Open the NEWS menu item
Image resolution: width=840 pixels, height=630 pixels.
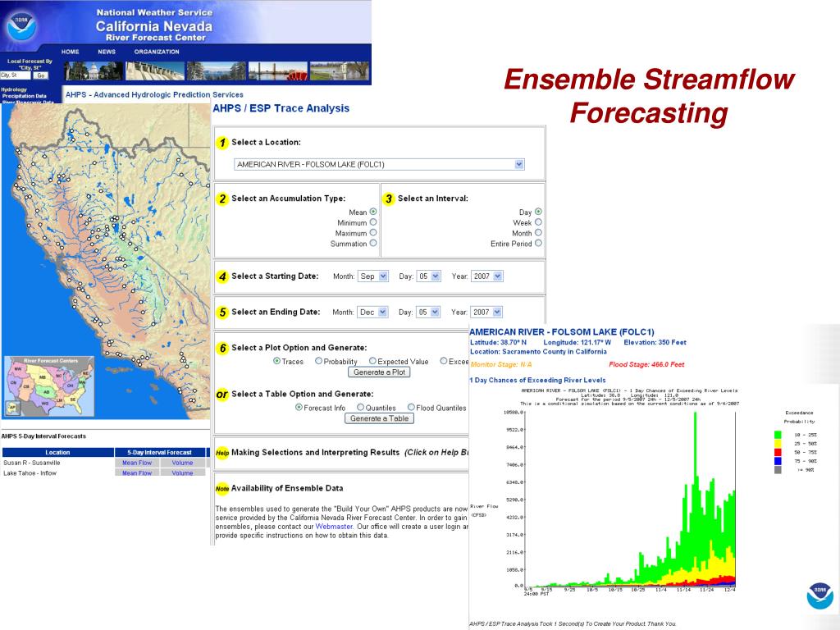click(107, 52)
